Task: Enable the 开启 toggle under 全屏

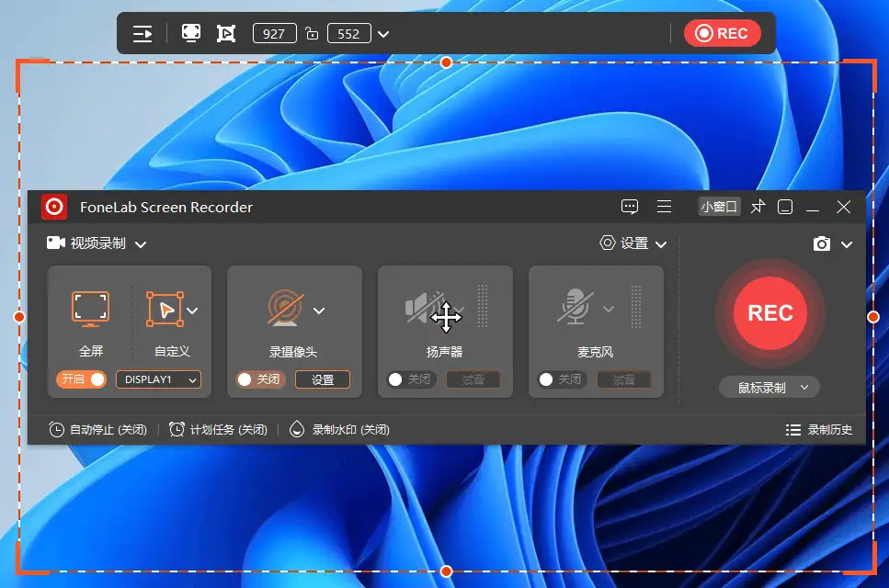Action: point(81,379)
